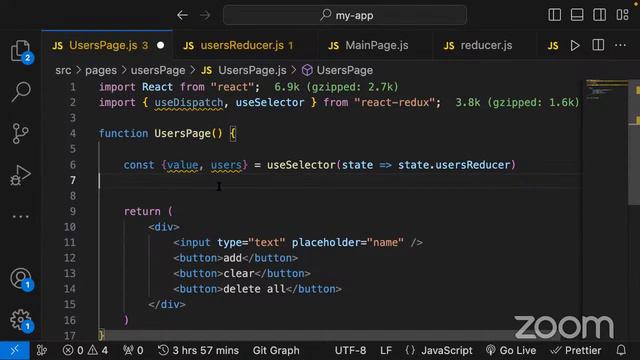Show problems via errors and warnings count
Viewport: 640px width, 360px height.
(x=85, y=350)
